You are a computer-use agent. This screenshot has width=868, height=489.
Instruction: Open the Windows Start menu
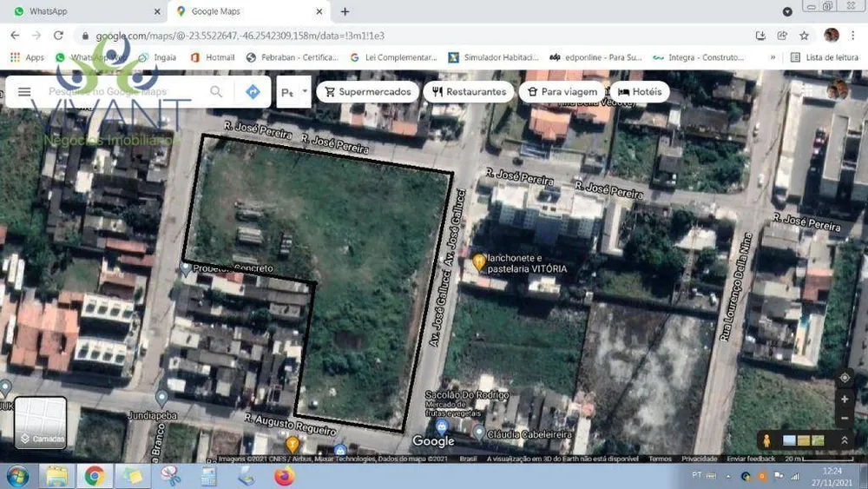coord(17,476)
